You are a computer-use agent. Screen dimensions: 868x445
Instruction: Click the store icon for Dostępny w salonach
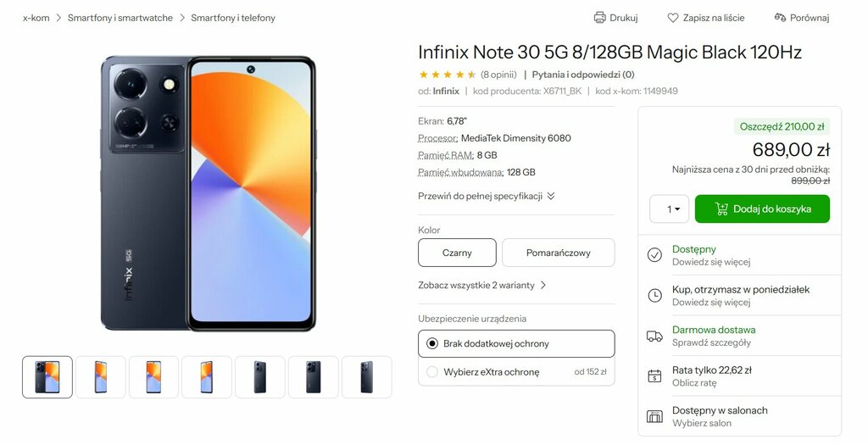pos(654,417)
